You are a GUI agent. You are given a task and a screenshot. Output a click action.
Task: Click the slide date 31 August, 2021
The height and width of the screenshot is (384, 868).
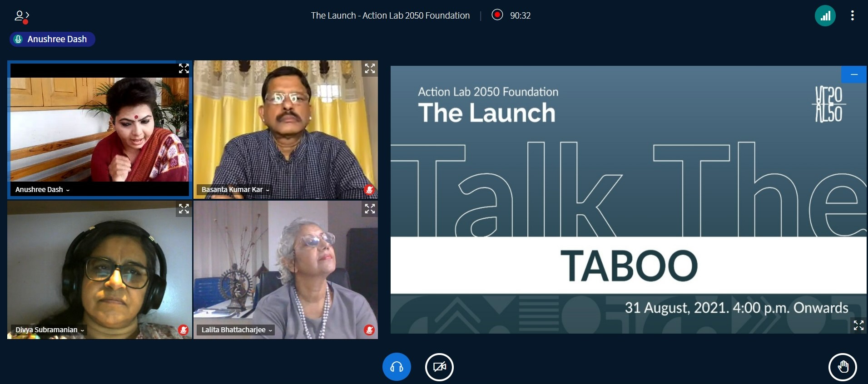[677, 308]
